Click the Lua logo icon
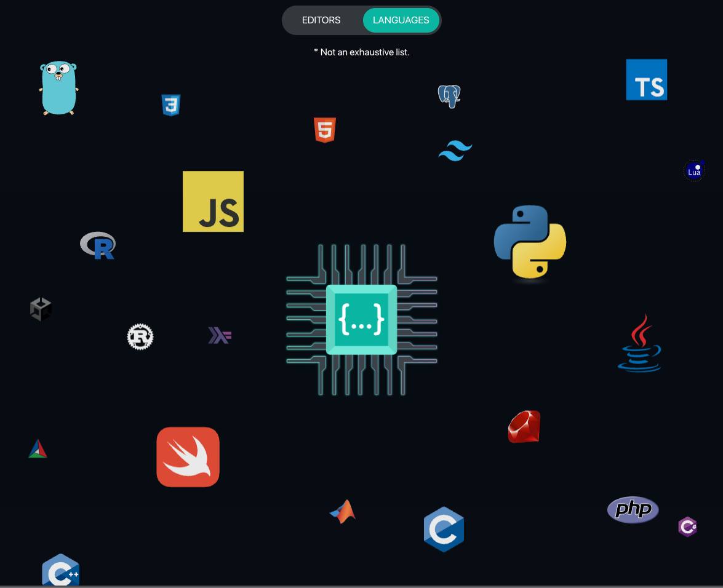 (694, 171)
